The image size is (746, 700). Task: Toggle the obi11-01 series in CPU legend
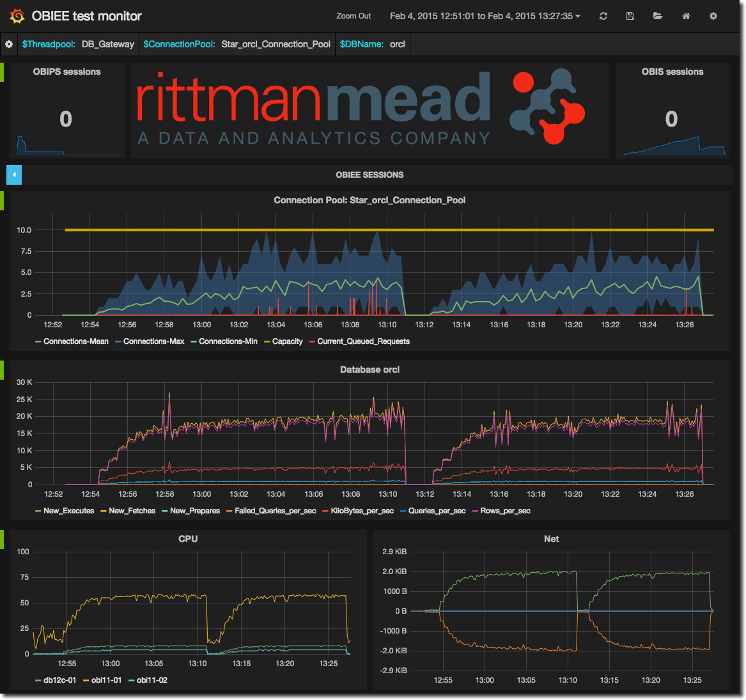click(106, 680)
